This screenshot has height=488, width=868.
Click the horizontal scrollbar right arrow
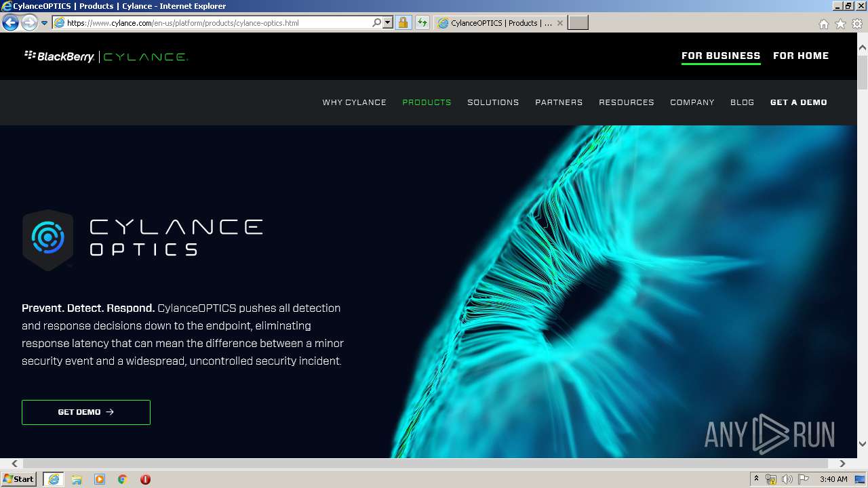click(842, 464)
